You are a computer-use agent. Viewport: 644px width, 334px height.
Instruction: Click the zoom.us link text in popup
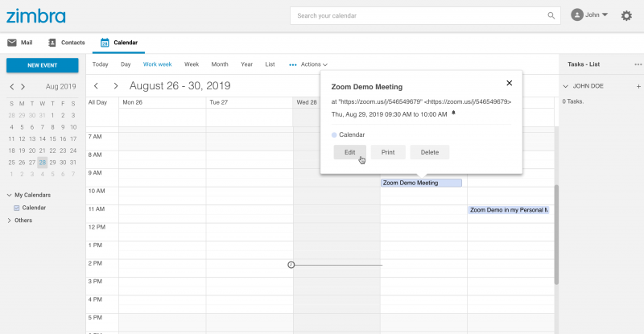click(421, 102)
